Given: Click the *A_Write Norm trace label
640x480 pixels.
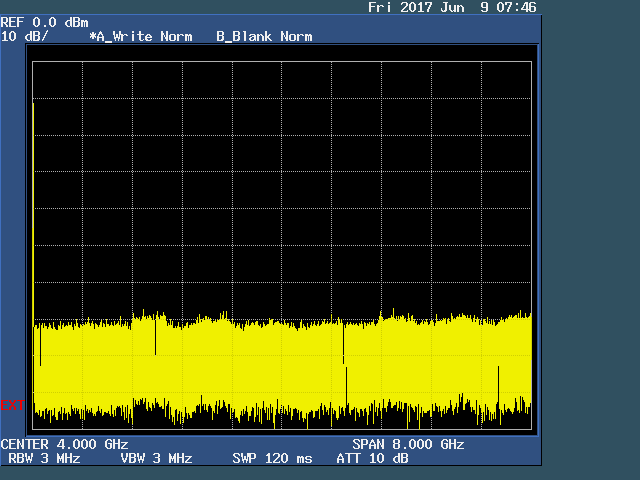Looking at the screenshot, I should [141, 36].
